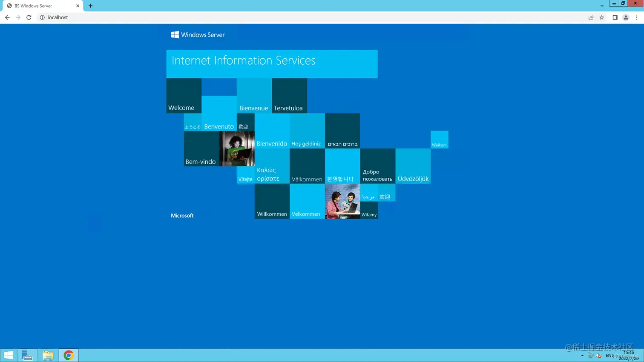The image size is (644, 362).
Task: Click the Bem-vindo tile
Action: tap(201, 149)
